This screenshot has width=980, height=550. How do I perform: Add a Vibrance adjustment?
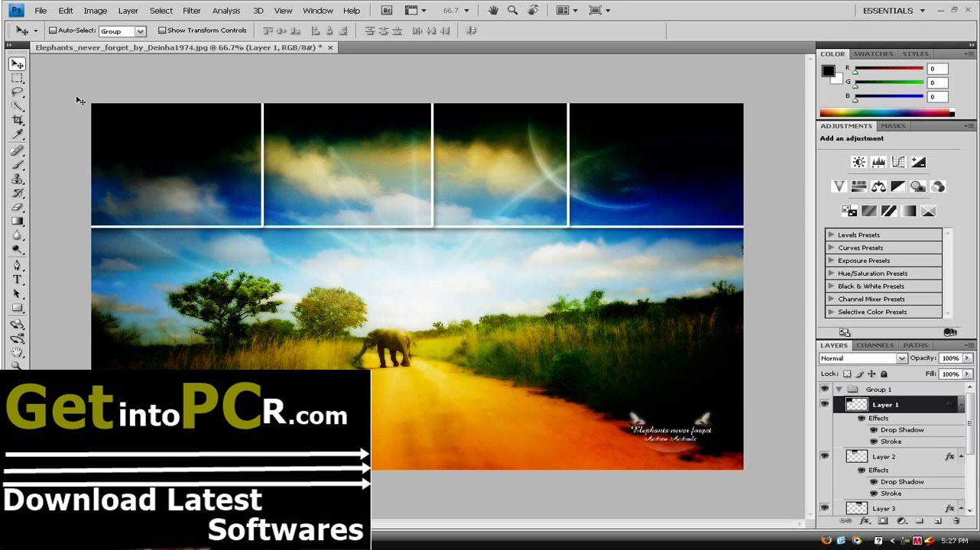pos(839,186)
